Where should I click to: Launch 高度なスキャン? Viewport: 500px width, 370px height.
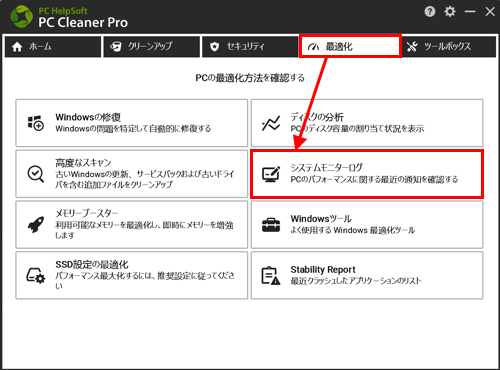click(132, 174)
